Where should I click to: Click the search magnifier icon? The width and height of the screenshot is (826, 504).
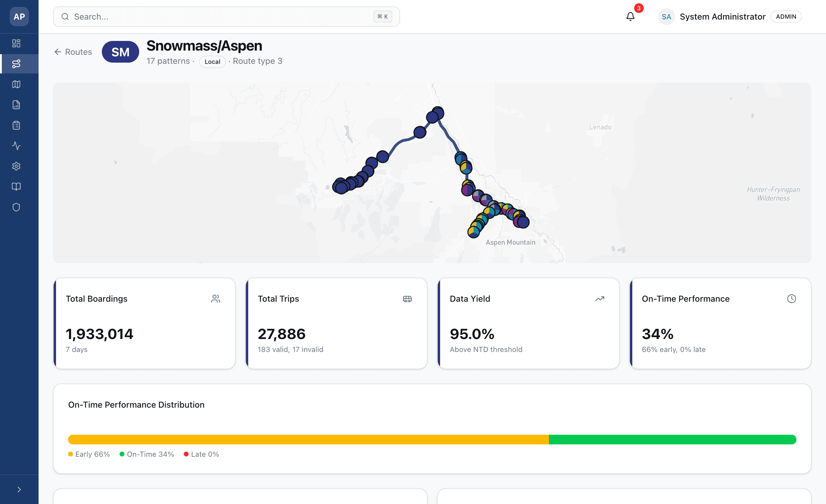click(x=65, y=17)
